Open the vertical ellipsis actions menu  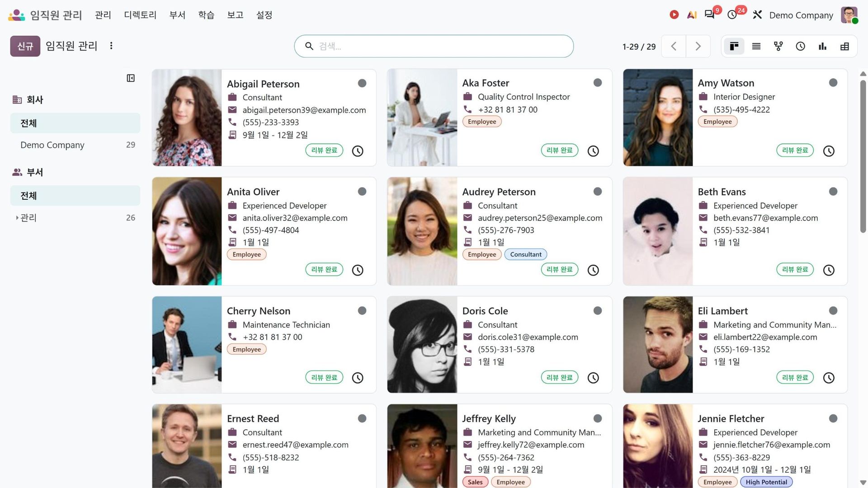(x=111, y=46)
